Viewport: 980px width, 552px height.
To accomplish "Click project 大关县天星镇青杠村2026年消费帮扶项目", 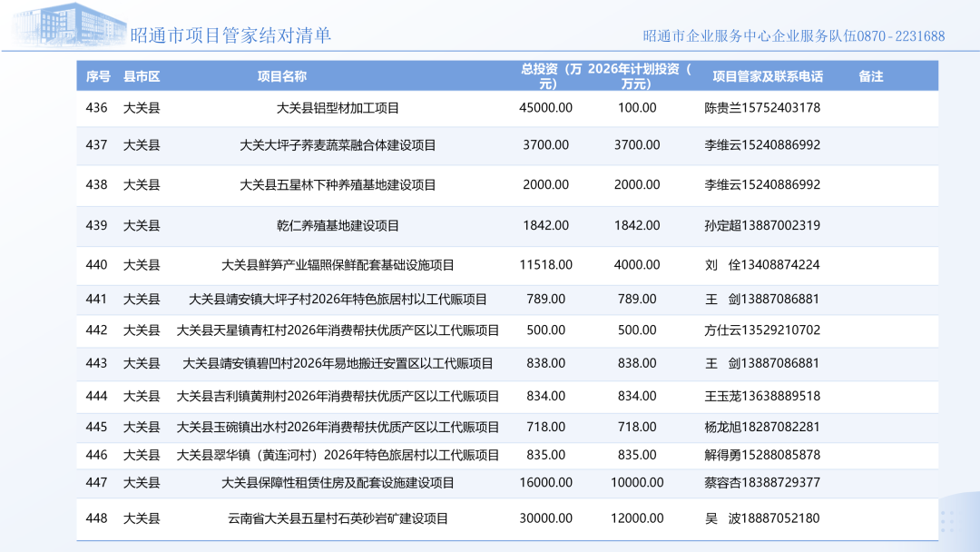I will [338, 330].
